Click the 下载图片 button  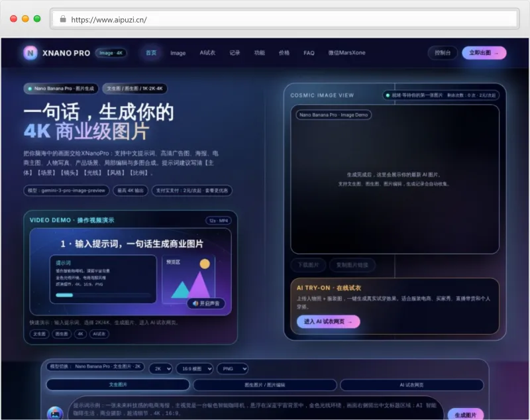pos(308,265)
